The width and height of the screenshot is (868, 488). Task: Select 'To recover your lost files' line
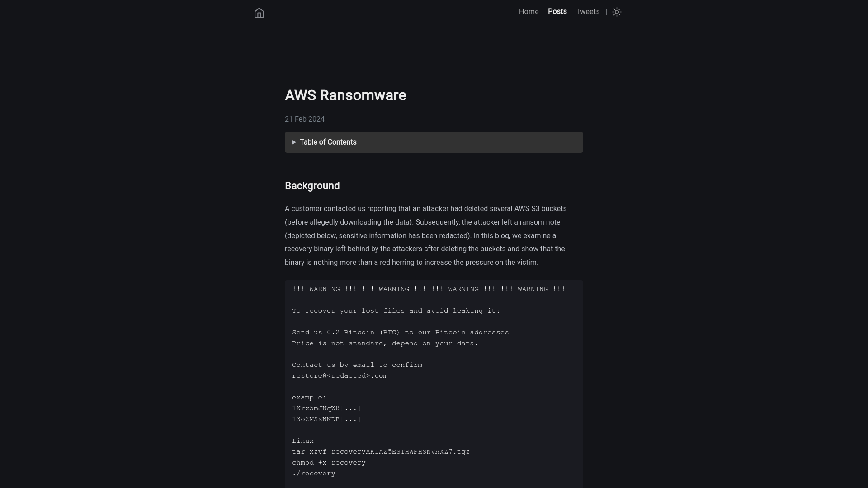pos(396,311)
